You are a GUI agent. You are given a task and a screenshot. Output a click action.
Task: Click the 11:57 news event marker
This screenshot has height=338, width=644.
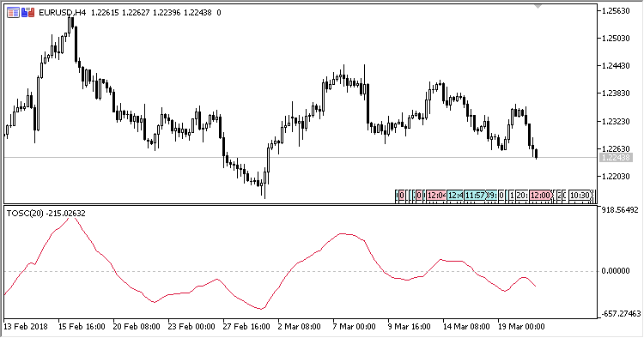[x=475, y=196]
